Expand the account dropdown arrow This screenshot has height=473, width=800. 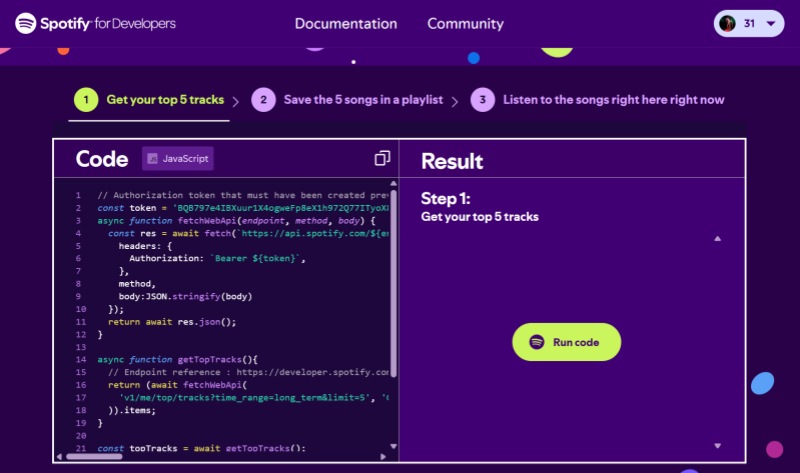[x=771, y=23]
